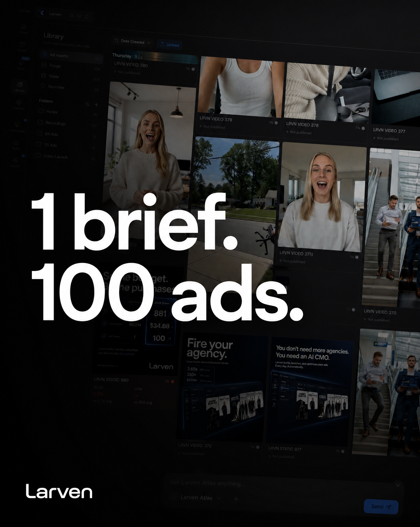Open the cream sweater car video thumbnail

[x=327, y=93]
